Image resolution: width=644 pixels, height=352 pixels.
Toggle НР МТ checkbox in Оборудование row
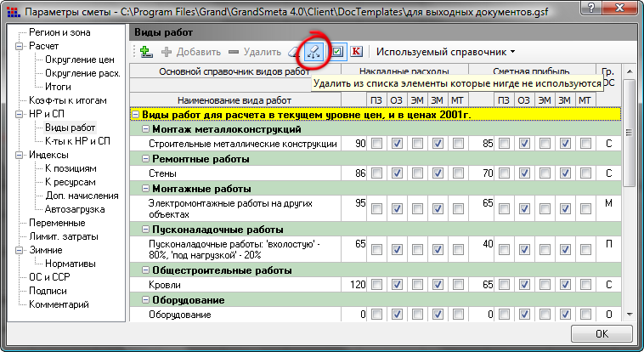458,315
